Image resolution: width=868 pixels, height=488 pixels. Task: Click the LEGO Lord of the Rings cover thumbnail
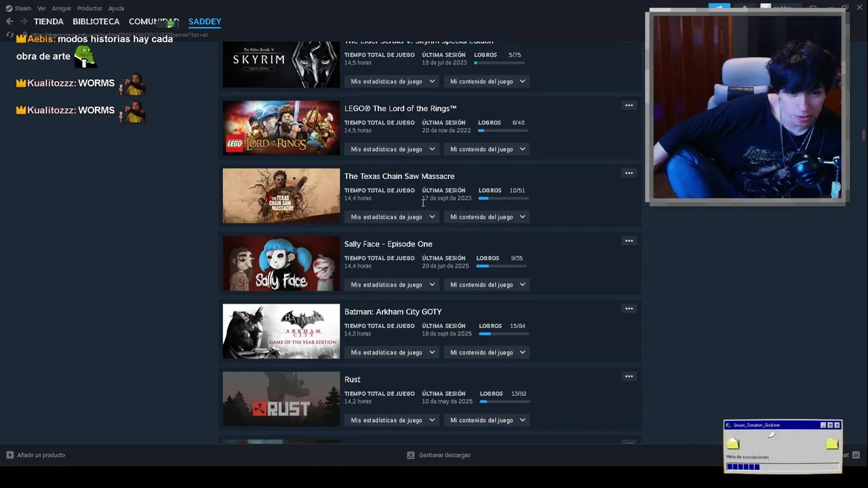281,128
